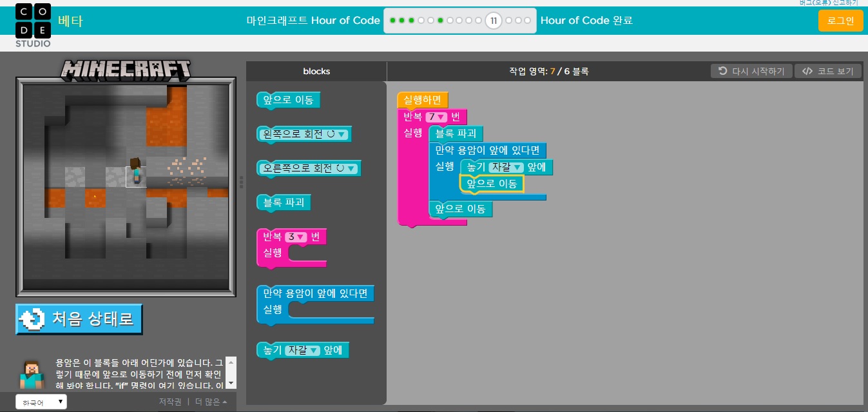Viewport: 868px width, 412px height.
Task: Click the orange 로그인 button
Action: [840, 21]
